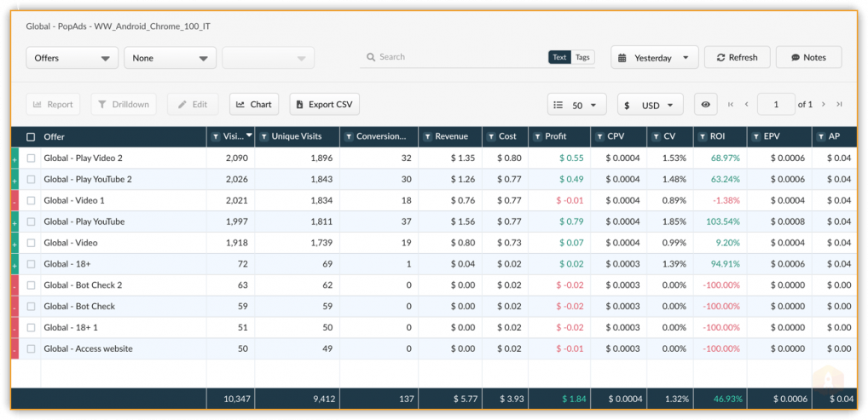The width and height of the screenshot is (868, 420).
Task: Click the Refresh button
Action: pyautogui.click(x=737, y=58)
